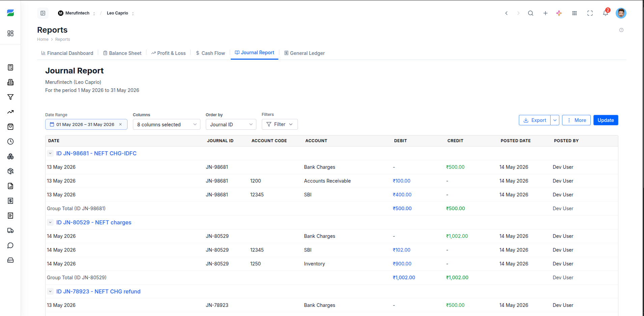Click the Export button

[x=535, y=120]
